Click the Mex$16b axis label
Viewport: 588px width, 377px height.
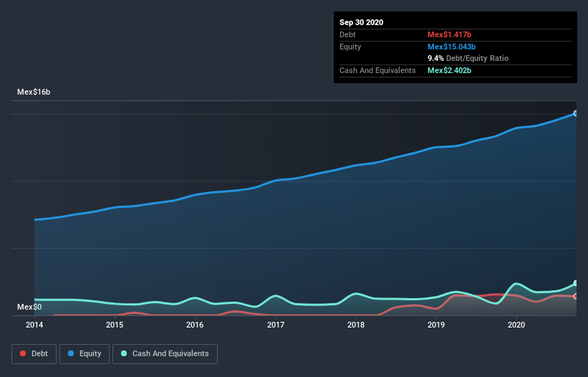click(x=34, y=92)
